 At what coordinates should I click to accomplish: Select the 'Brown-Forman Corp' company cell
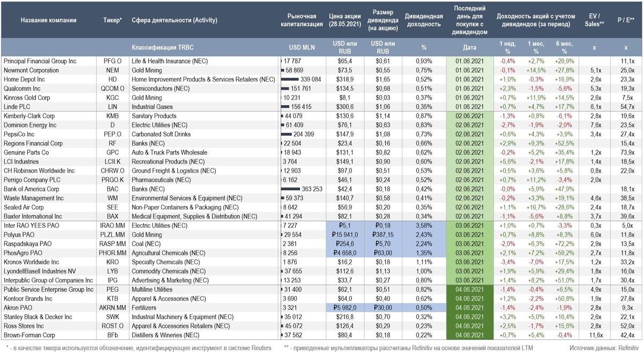tap(28, 335)
